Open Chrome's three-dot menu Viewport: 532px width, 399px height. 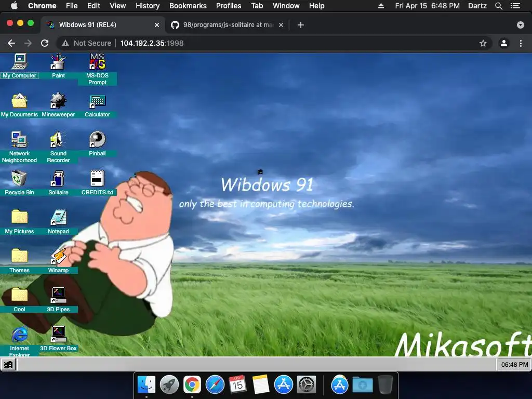pyautogui.click(x=521, y=43)
